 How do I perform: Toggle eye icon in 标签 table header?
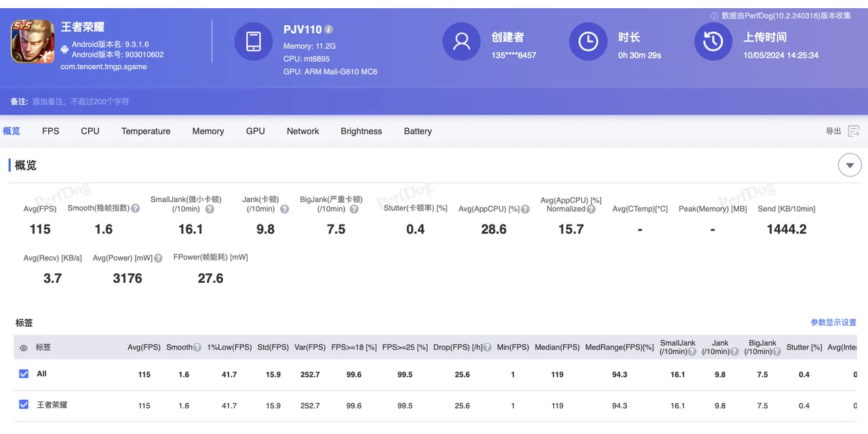tap(24, 348)
